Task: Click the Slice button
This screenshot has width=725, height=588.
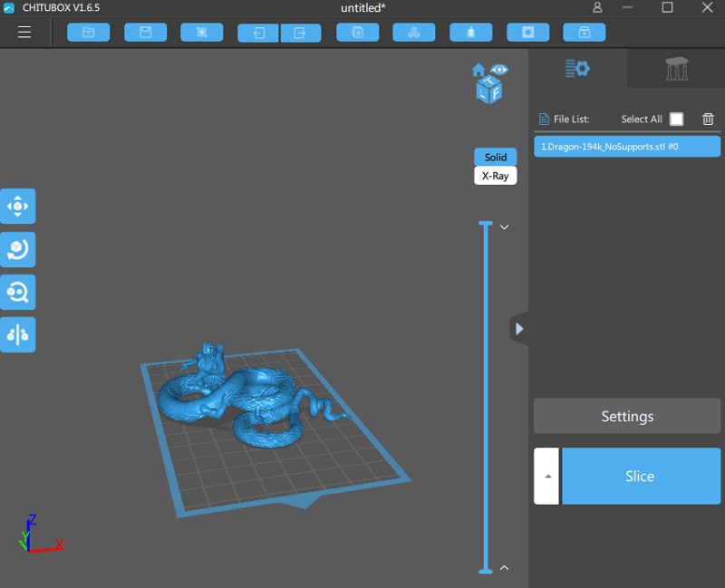Action: click(640, 476)
